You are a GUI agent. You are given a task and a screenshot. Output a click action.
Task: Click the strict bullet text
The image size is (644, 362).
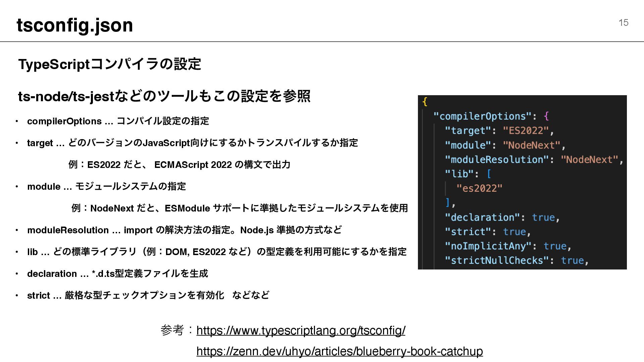148,295
